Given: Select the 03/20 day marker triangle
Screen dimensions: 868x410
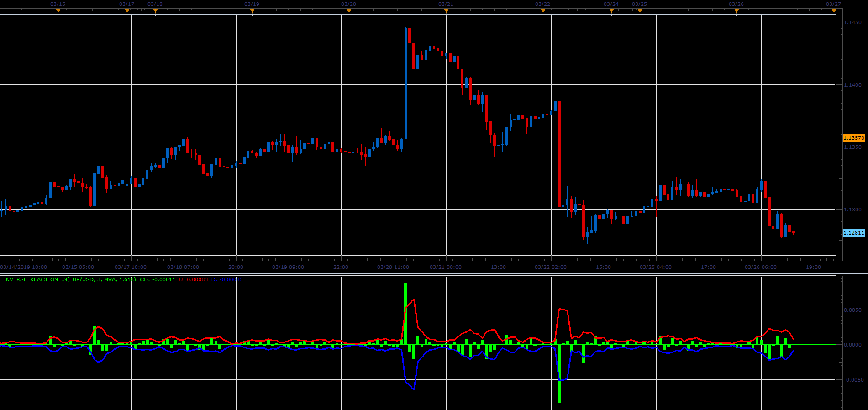Looking at the screenshot, I should (x=349, y=11).
